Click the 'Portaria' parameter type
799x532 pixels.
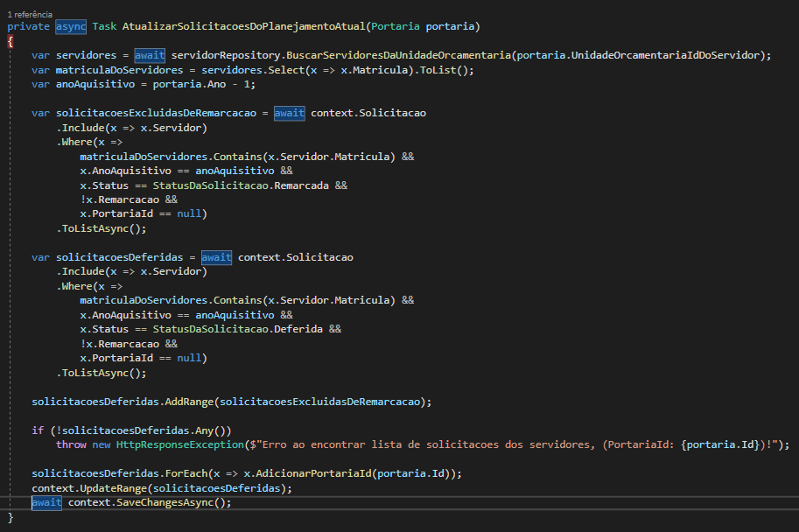396,26
